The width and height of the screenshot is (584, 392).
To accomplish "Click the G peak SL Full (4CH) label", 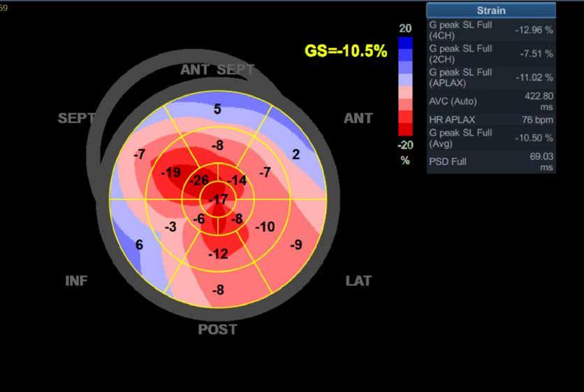I will (460, 30).
